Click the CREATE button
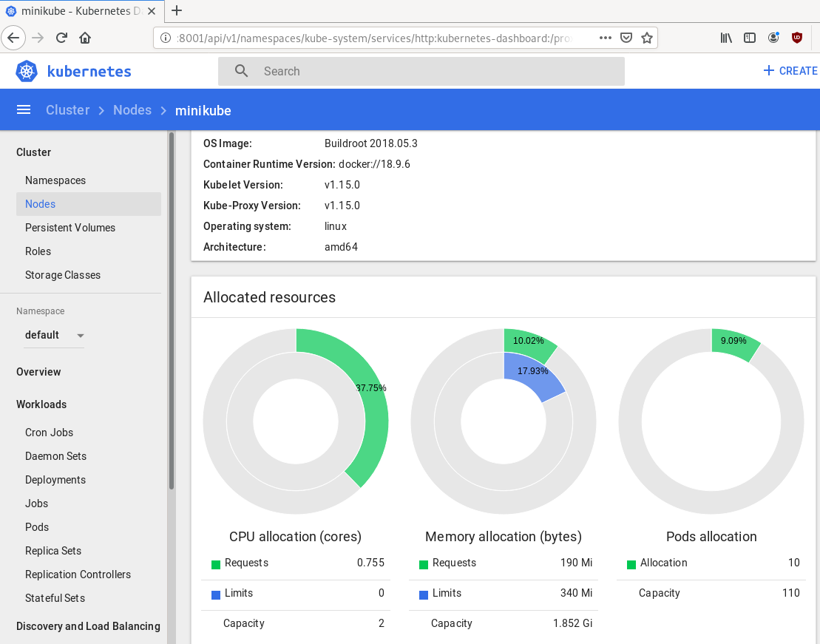The image size is (820, 644). [790, 71]
